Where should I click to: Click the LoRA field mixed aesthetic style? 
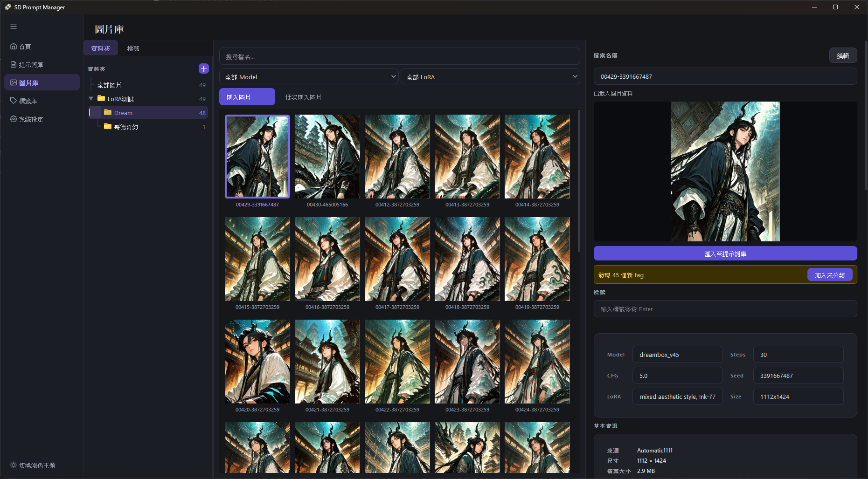click(x=678, y=397)
